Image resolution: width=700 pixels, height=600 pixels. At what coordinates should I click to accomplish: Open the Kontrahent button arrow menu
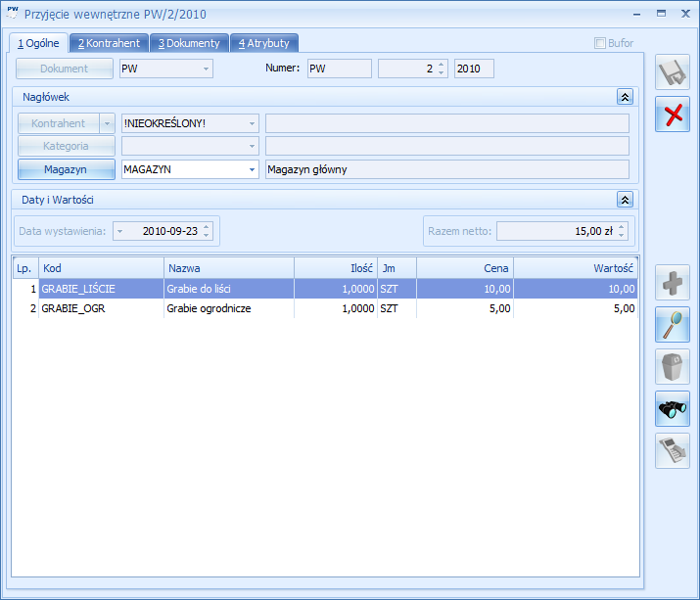pyautogui.click(x=107, y=123)
